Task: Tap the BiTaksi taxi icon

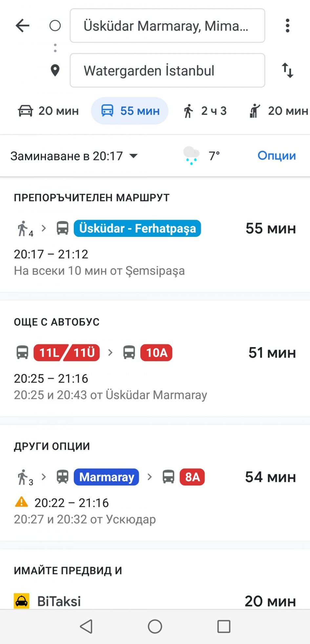Action: (22, 601)
